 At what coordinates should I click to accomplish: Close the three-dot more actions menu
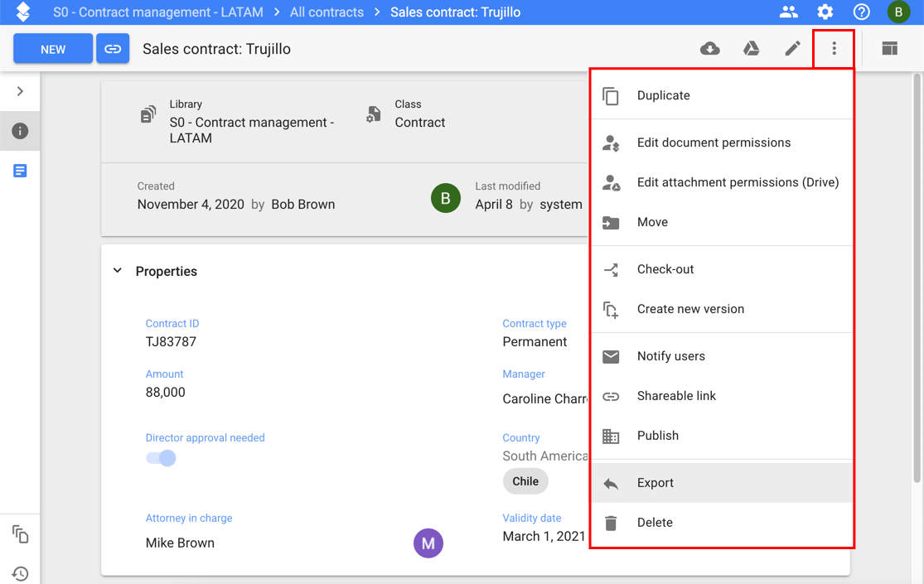(834, 48)
